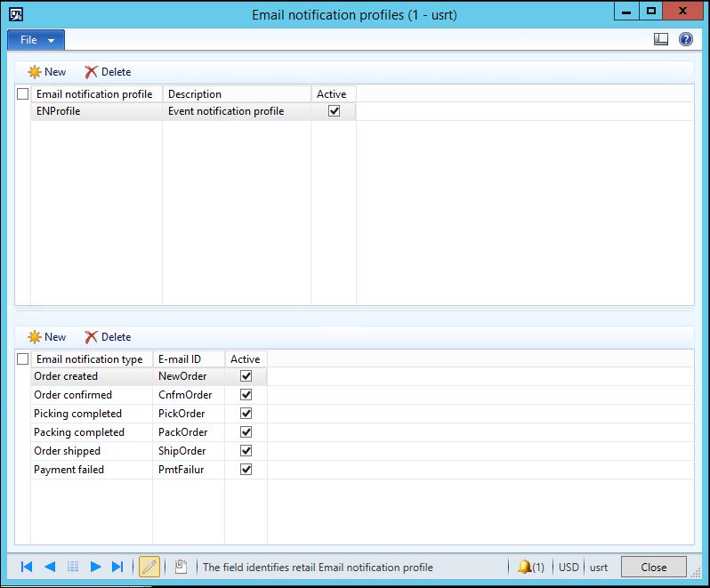The width and height of the screenshot is (710, 588).
Task: Disable the Payment failed notification checkbox
Action: (x=246, y=470)
